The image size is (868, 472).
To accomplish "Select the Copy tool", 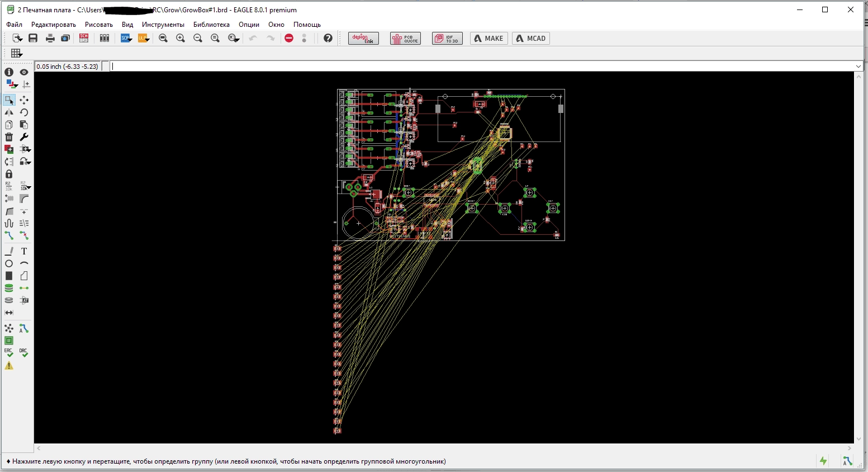I will click(x=9, y=125).
